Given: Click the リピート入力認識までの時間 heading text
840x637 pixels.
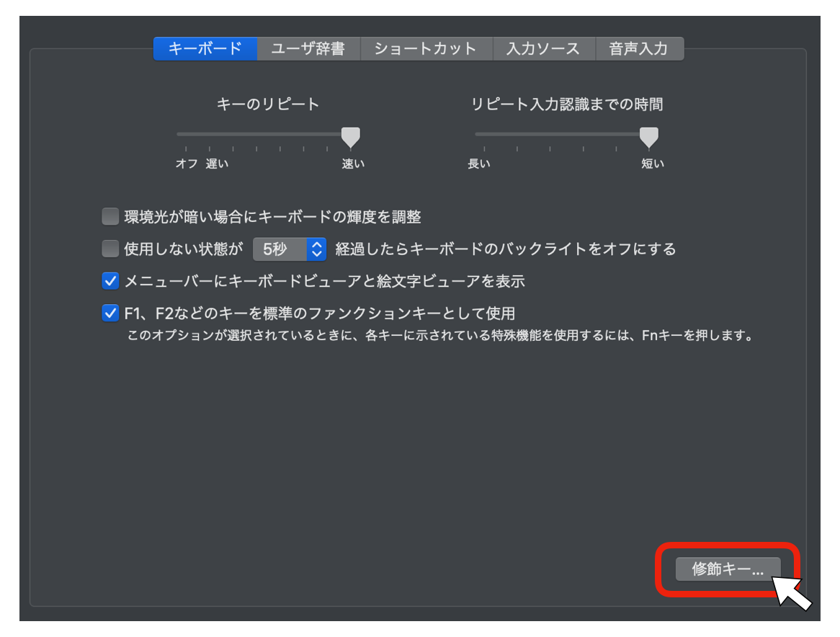Looking at the screenshot, I should pyautogui.click(x=567, y=104).
